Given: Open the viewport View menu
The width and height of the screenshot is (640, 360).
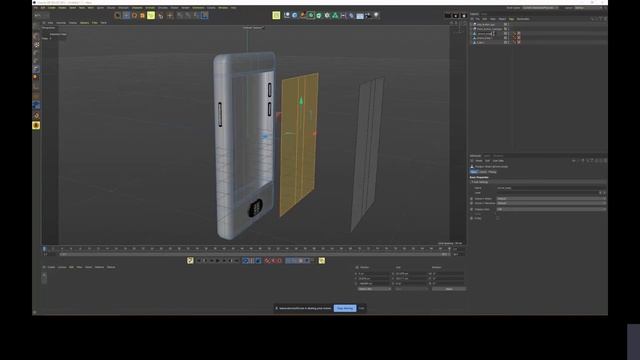Looking at the screenshot, I should pyautogui.click(x=50, y=23).
